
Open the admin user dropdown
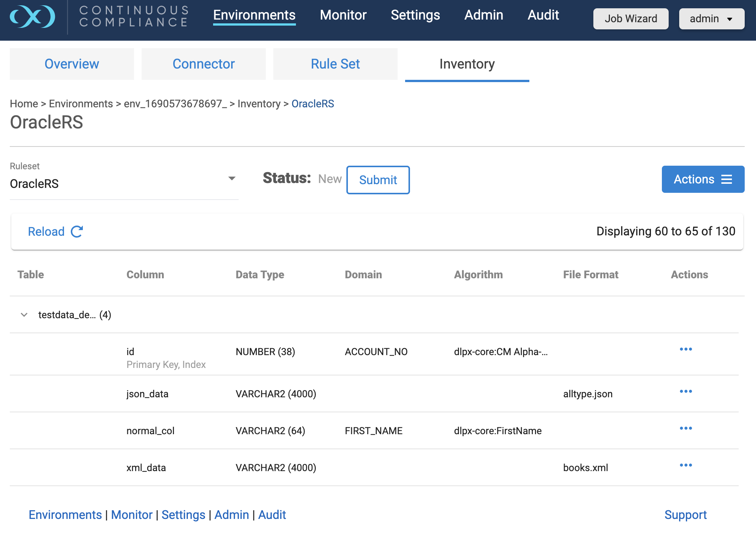pos(711,19)
